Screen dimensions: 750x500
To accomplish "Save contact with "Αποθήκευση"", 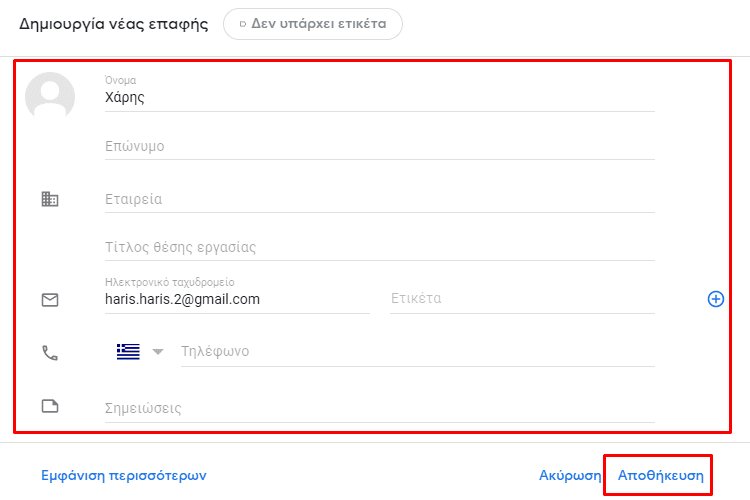I will (x=661, y=476).
